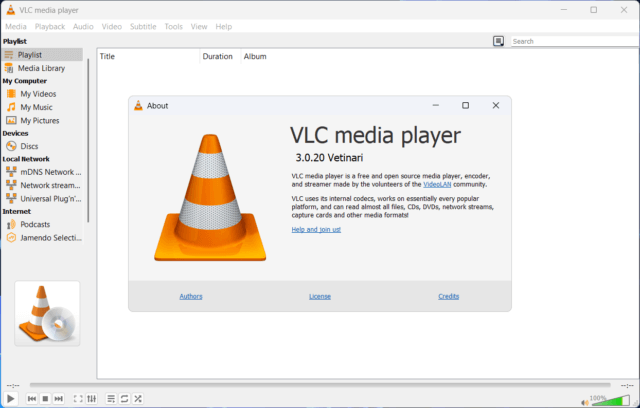Open the Tools menu
Viewport: 640px width, 408px height.
[173, 27]
